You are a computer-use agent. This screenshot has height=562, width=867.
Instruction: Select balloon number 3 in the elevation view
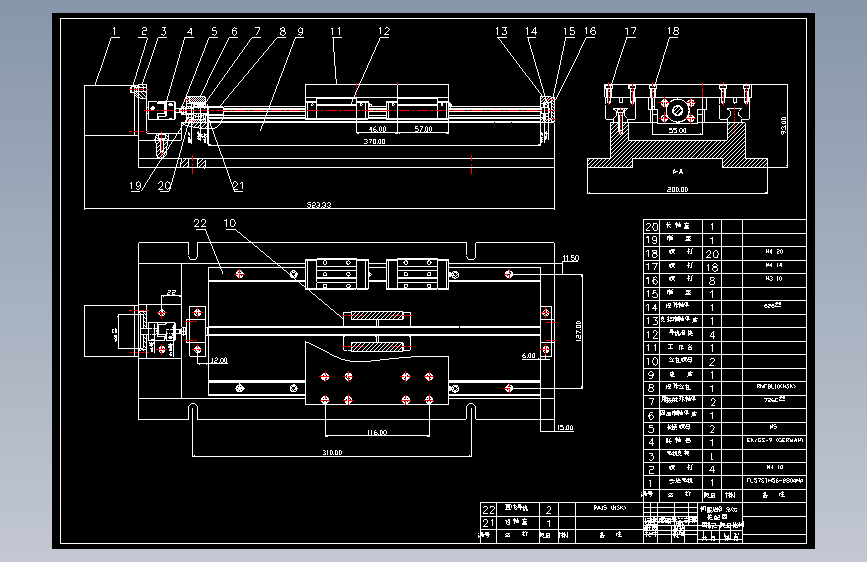click(163, 32)
